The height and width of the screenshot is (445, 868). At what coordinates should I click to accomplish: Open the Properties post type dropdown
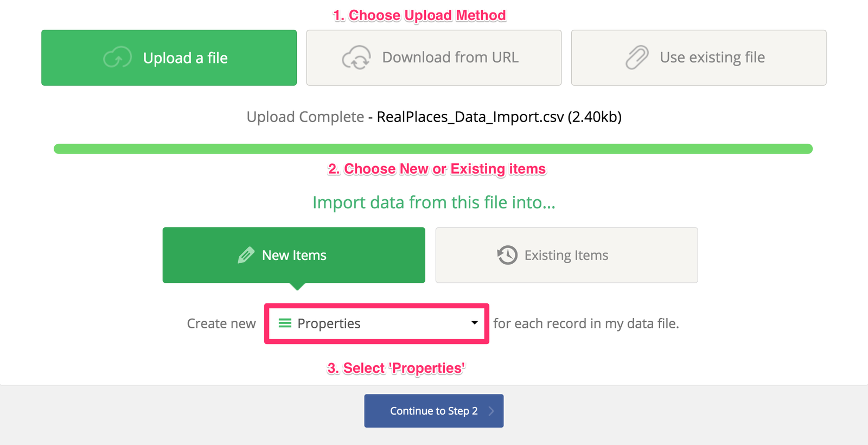click(x=376, y=323)
